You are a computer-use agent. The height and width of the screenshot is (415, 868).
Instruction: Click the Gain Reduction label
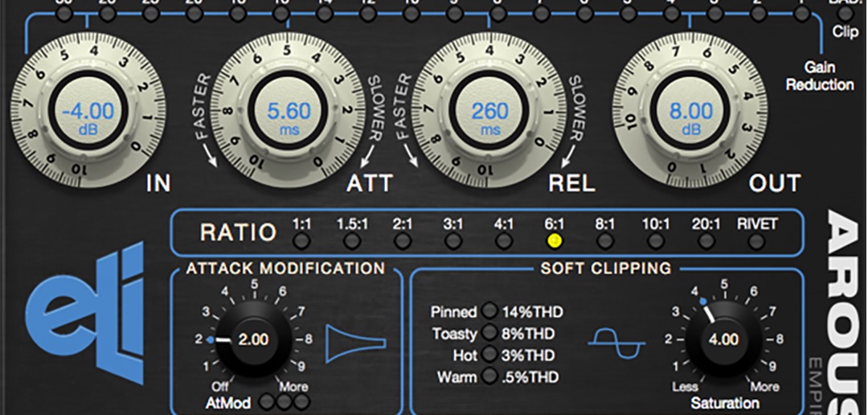[x=820, y=76]
